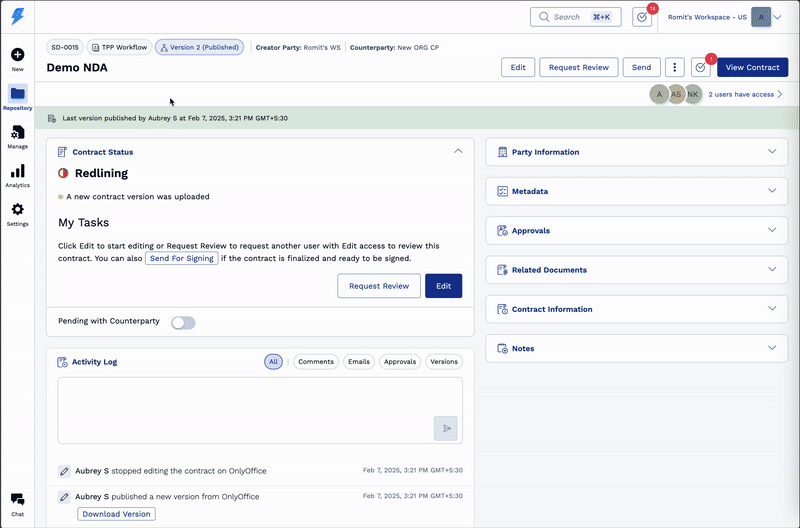Go to Manage in the sidebar

tap(17, 133)
